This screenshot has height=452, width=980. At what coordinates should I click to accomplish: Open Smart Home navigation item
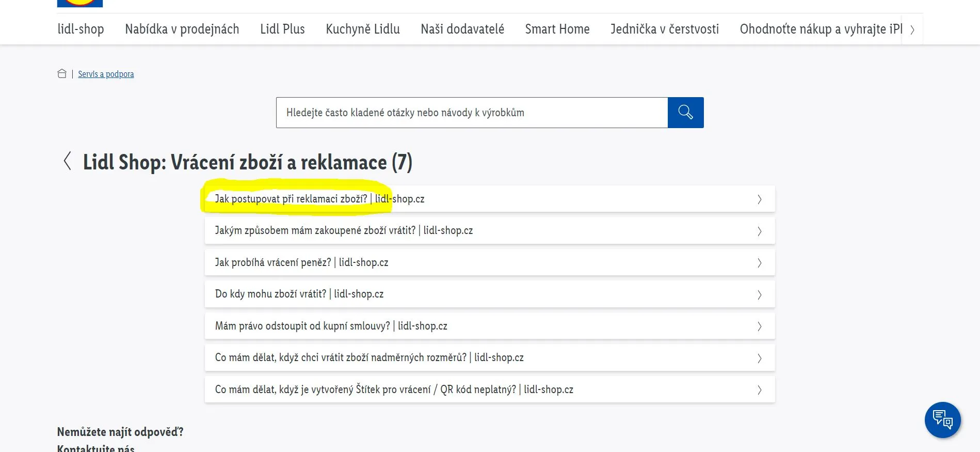click(x=557, y=29)
